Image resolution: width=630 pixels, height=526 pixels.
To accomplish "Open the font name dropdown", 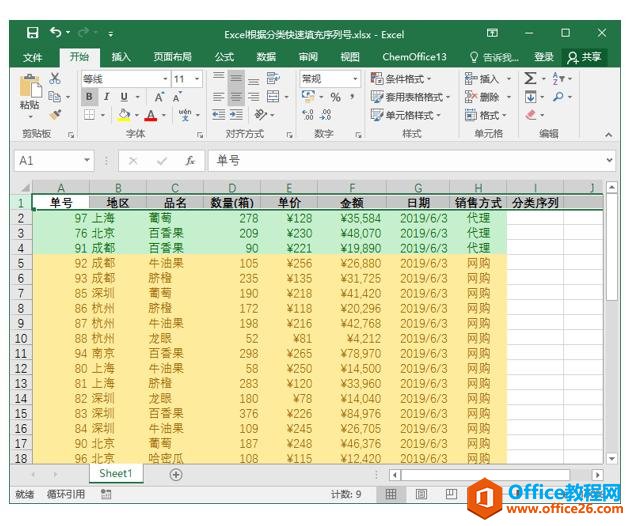I will (165, 79).
